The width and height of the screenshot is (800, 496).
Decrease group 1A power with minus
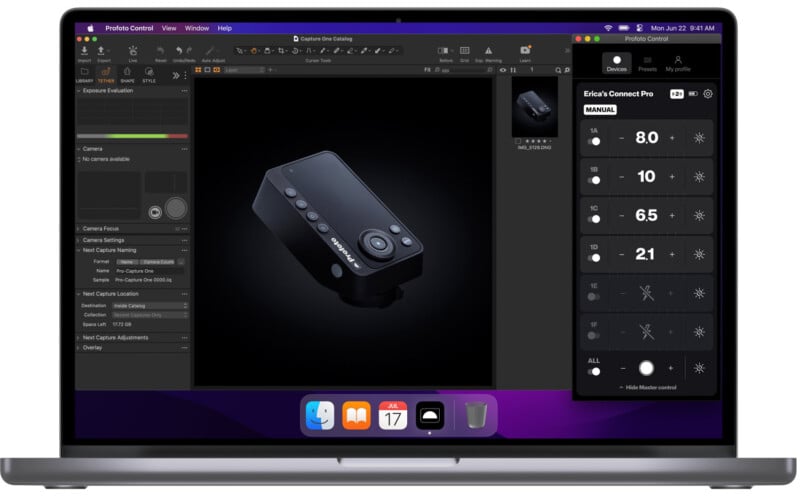[x=621, y=138]
